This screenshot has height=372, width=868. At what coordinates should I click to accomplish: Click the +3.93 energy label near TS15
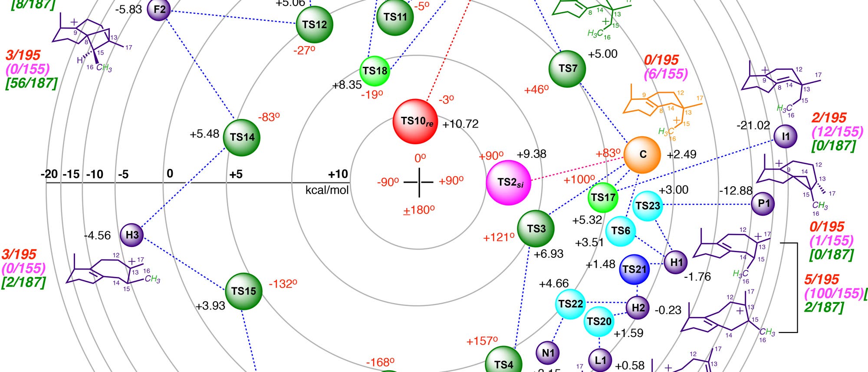point(210,306)
